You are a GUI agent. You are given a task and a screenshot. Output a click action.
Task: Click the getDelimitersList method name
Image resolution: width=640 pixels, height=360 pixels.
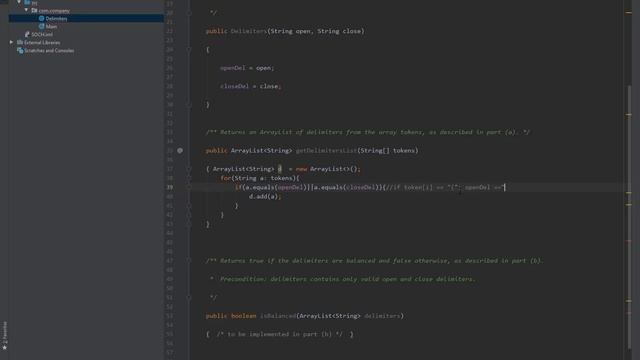click(326, 151)
